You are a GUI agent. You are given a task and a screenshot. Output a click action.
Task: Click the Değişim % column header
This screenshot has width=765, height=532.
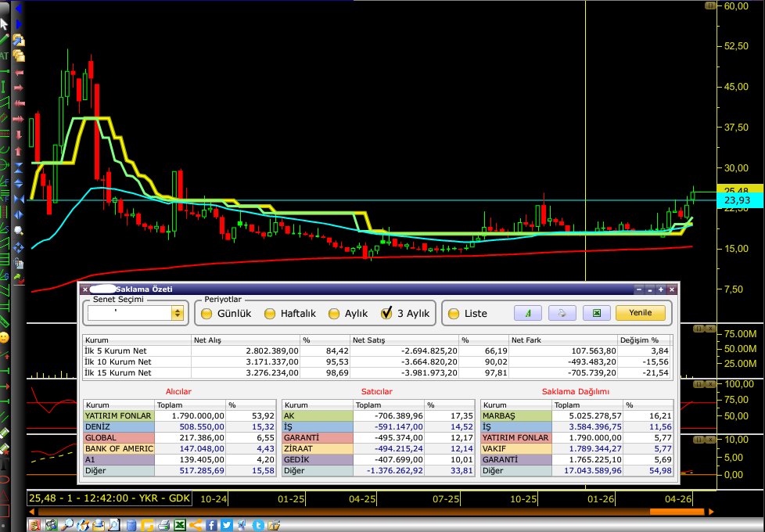click(645, 340)
